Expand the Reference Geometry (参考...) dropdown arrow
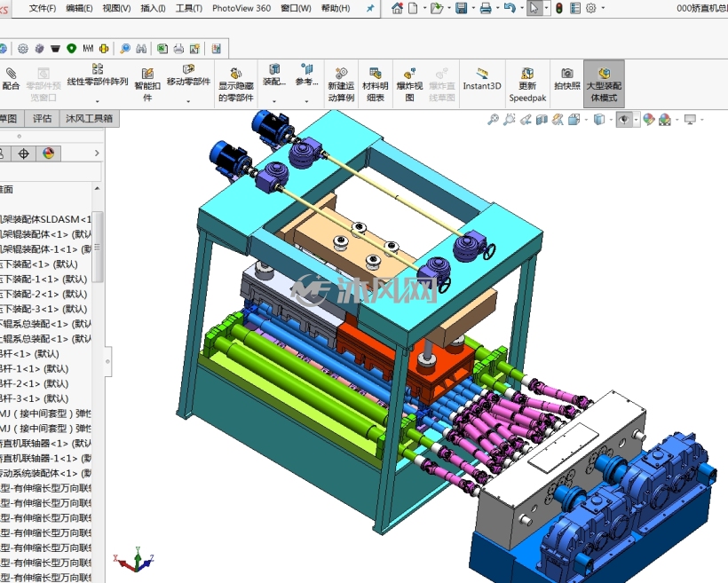This screenshot has width=728, height=583. click(306, 101)
